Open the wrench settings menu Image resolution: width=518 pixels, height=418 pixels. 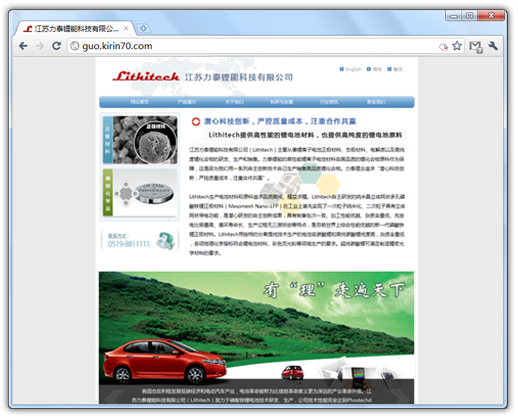click(493, 46)
